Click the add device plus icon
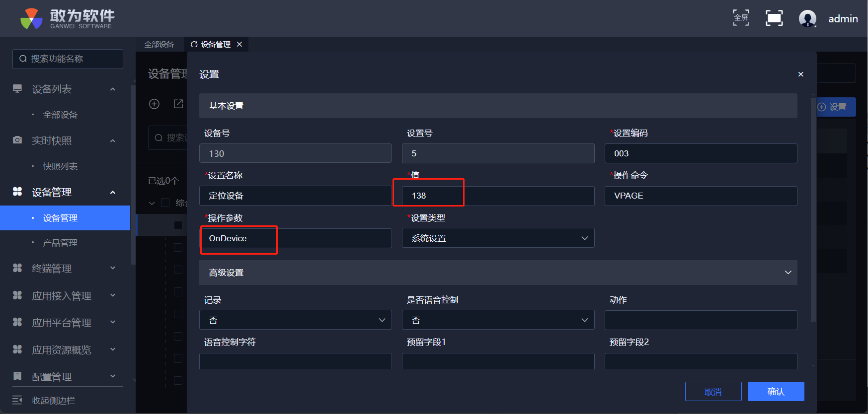 click(x=155, y=104)
